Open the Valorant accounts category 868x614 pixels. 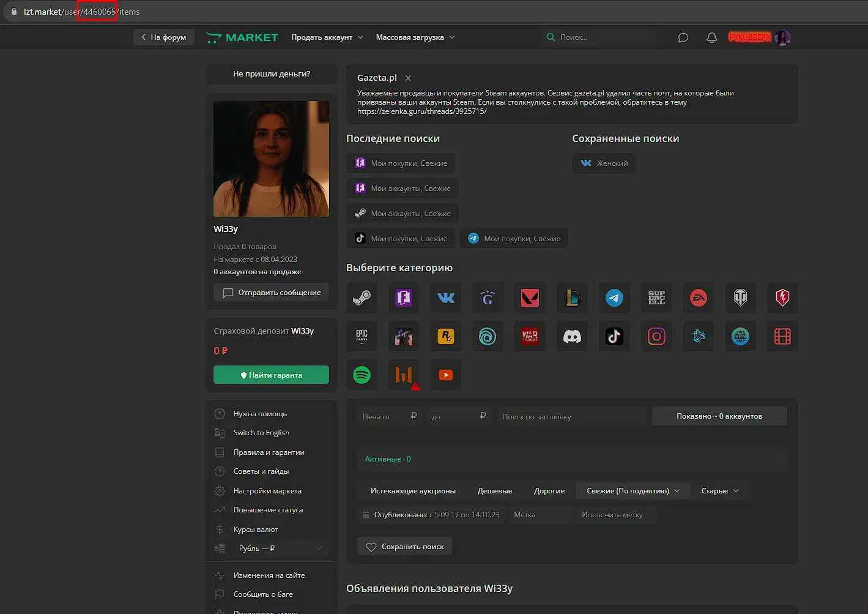pyautogui.click(x=530, y=298)
